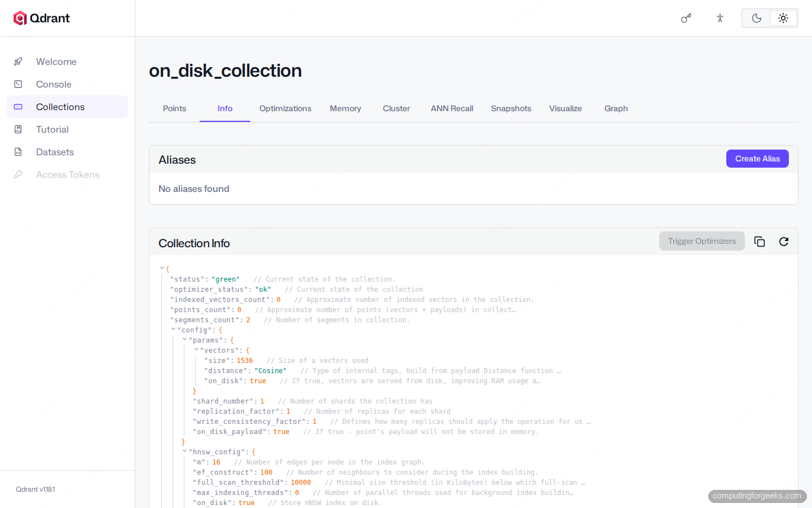The height and width of the screenshot is (508, 812).
Task: Click the "shard_number": 1 line
Action: click(x=228, y=401)
